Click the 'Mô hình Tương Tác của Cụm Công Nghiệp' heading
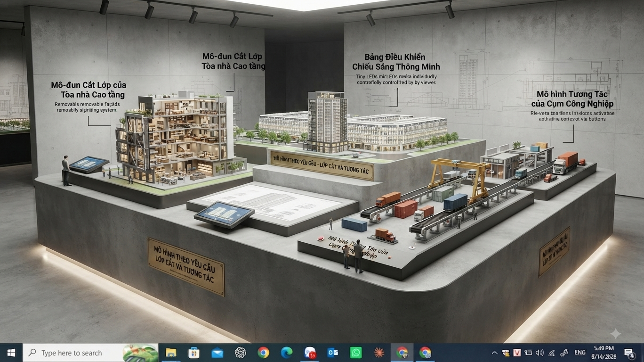This screenshot has width=644, height=362. pyautogui.click(x=572, y=99)
